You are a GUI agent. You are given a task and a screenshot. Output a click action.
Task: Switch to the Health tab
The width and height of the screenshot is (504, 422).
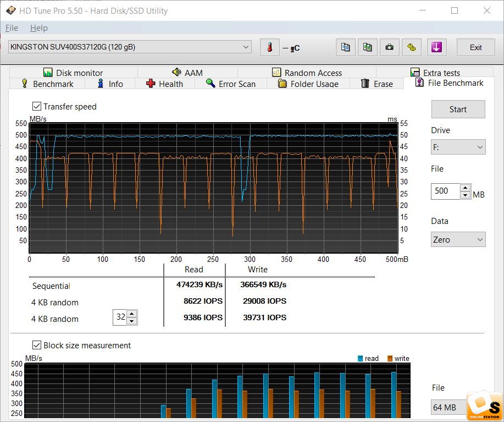[164, 84]
